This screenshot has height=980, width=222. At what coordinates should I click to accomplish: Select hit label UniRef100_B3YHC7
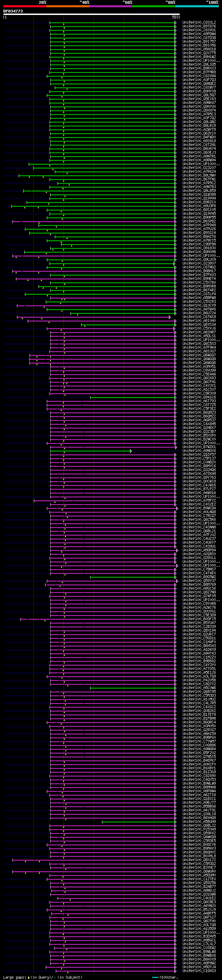[199, 867]
